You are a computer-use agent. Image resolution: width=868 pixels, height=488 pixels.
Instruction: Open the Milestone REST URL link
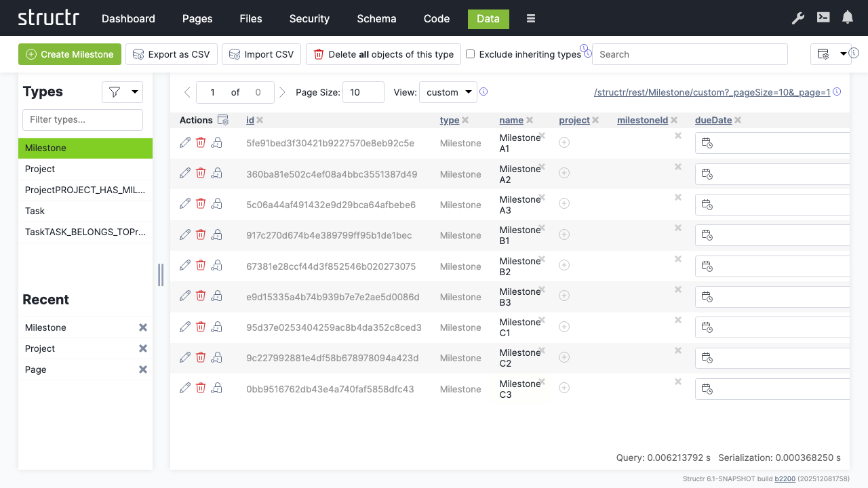(x=712, y=92)
